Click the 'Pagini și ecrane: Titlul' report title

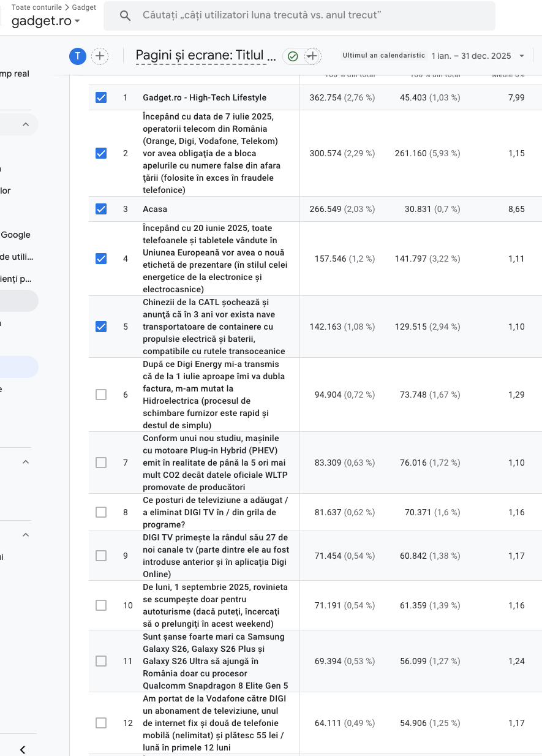coord(206,56)
